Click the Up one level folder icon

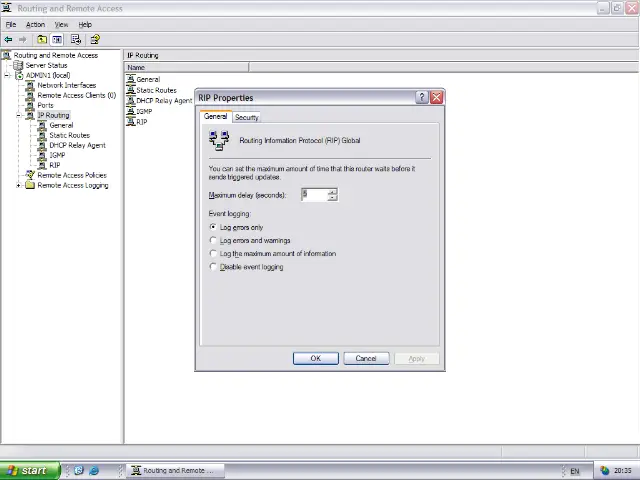pyautogui.click(x=42, y=39)
